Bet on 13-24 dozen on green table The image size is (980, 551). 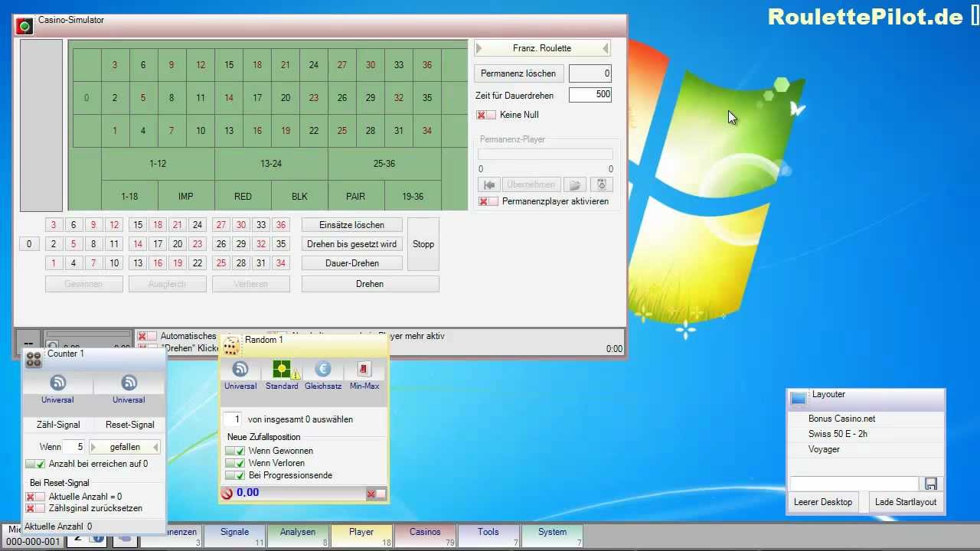[271, 164]
